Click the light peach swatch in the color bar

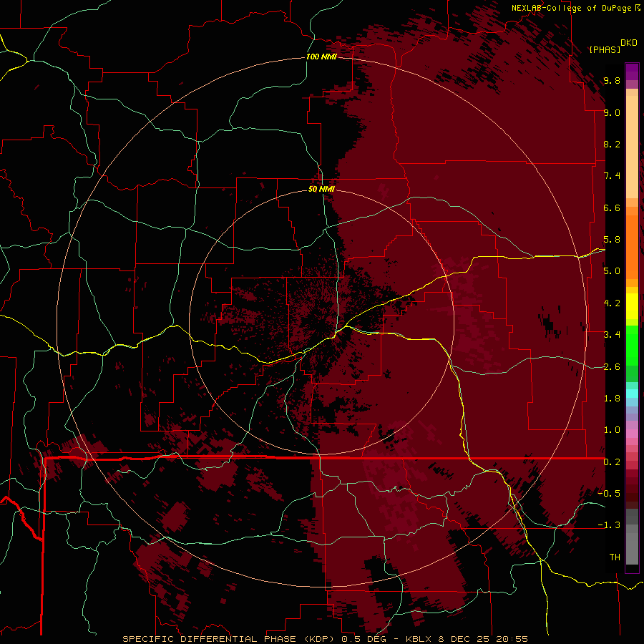point(632,148)
